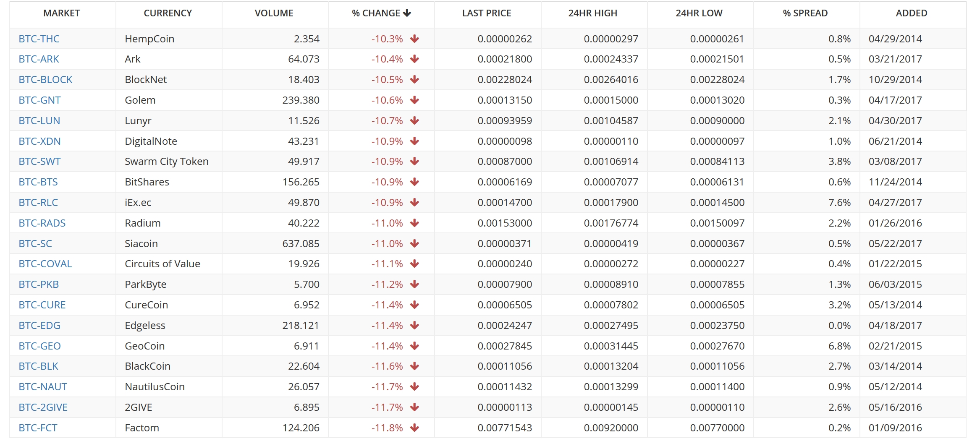Click the red down arrow in the BitShares row
This screenshot has width=980, height=441.
click(x=414, y=182)
